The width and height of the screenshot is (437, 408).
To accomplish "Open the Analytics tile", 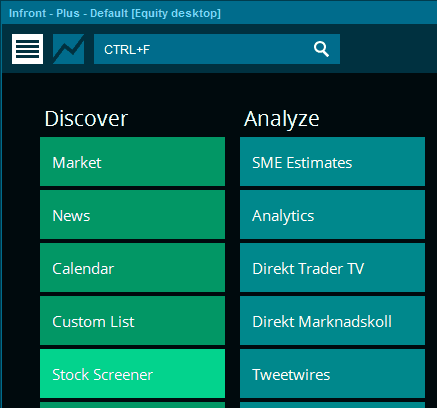I will pos(332,215).
